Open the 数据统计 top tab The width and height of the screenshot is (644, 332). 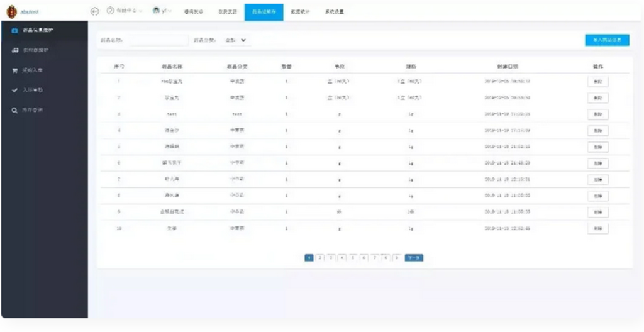(300, 12)
